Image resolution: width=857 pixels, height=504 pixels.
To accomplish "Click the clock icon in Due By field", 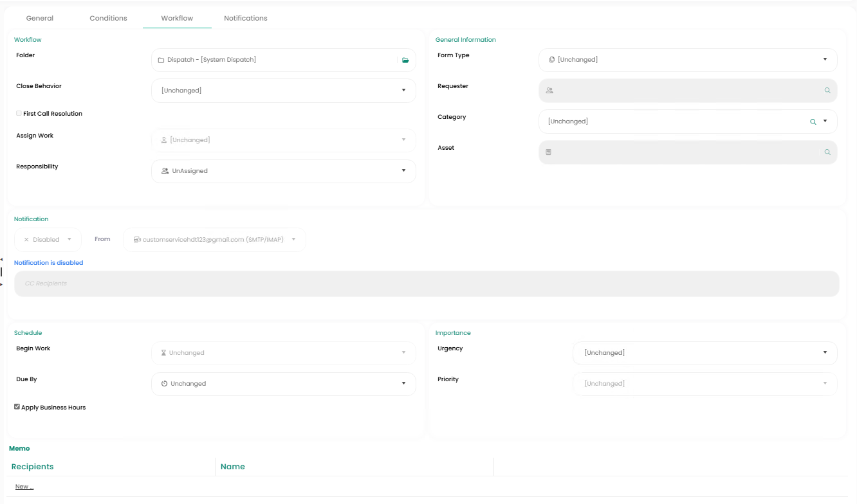I will click(164, 384).
